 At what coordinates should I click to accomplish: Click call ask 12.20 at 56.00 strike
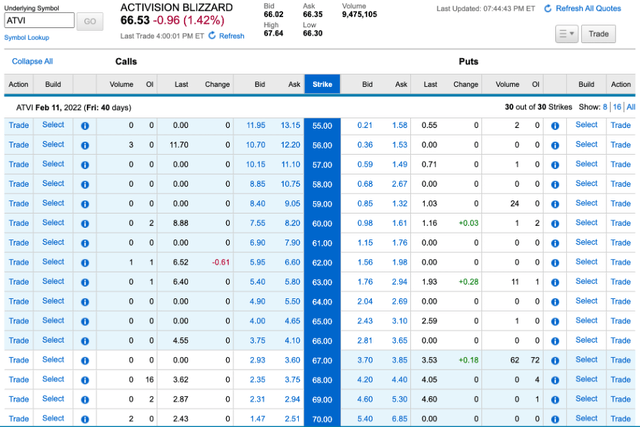tap(290, 145)
